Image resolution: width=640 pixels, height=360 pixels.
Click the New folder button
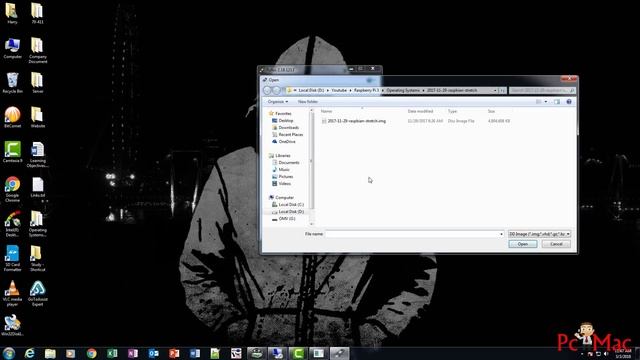(x=308, y=102)
